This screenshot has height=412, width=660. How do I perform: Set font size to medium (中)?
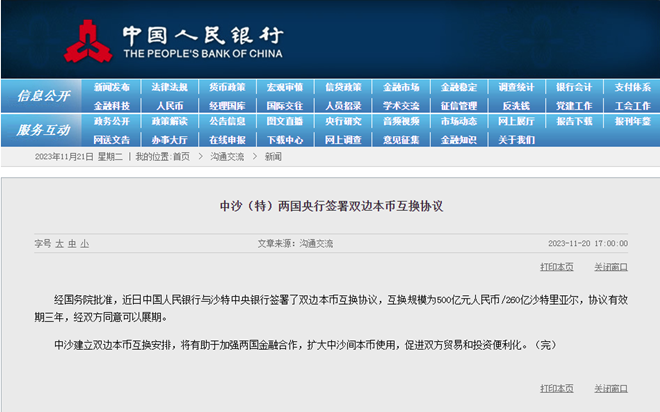click(72, 243)
